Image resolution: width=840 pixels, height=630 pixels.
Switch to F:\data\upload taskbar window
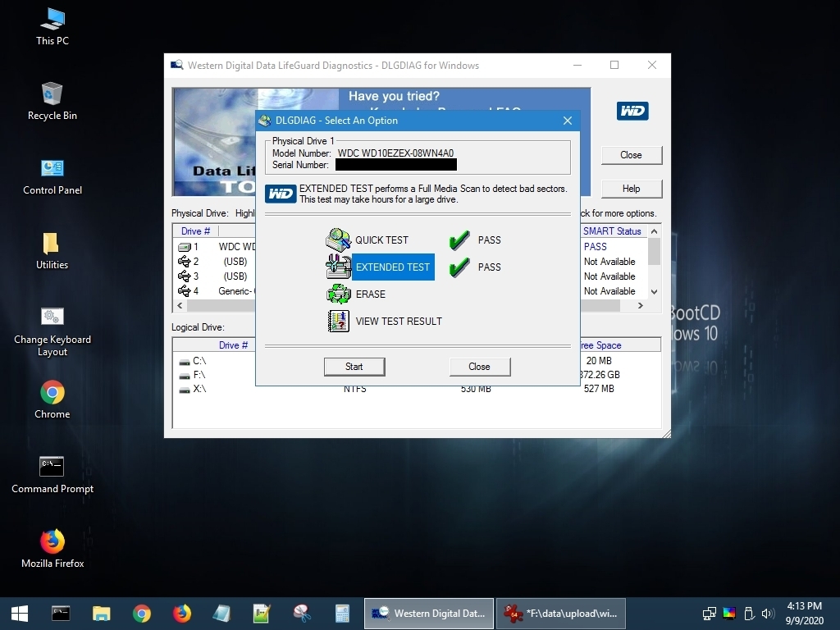click(x=561, y=614)
